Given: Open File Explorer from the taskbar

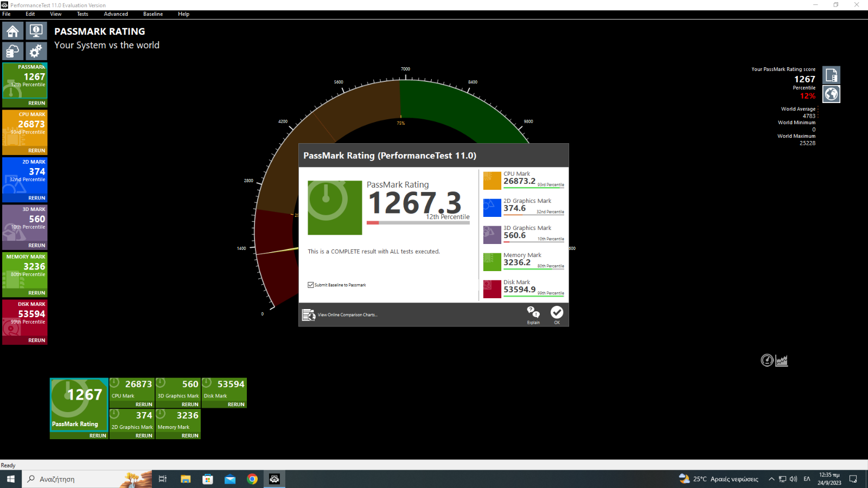Looking at the screenshot, I should coord(186,479).
